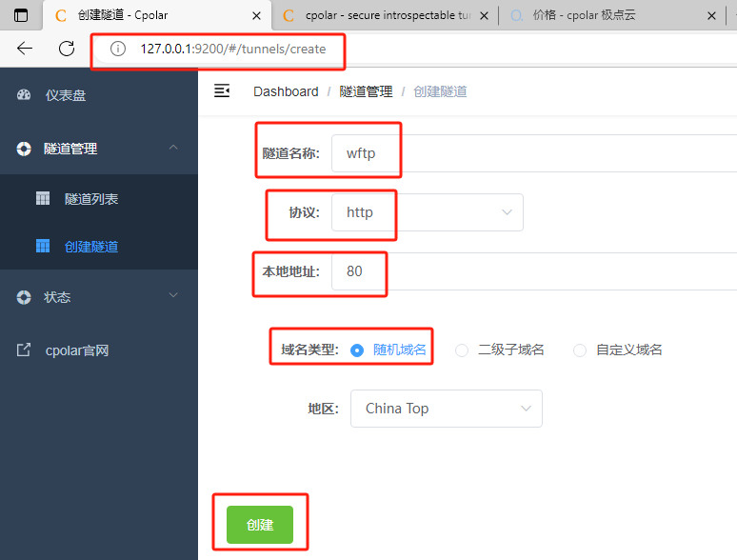Click the 创建隧道 breadcrumb text
Screen dimensions: 737x560
pos(440,91)
